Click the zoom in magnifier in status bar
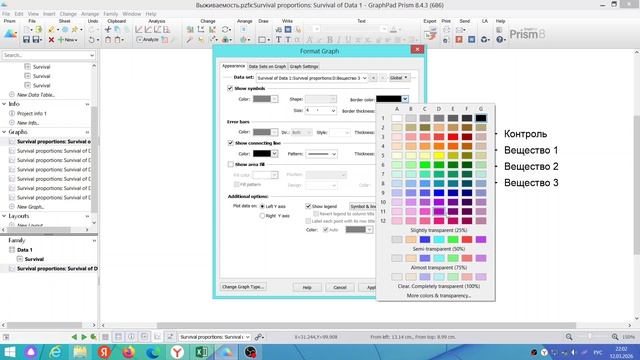 (x=615, y=337)
